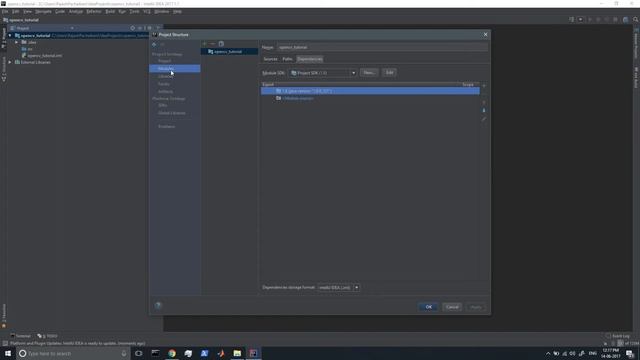Click the Debug icon in toolbar
The image size is (640, 360).
coord(598,20)
